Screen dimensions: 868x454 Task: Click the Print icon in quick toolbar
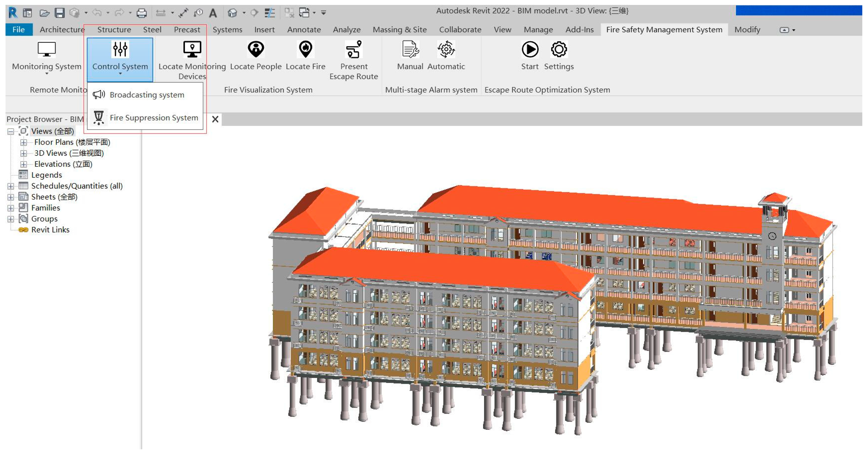click(141, 13)
